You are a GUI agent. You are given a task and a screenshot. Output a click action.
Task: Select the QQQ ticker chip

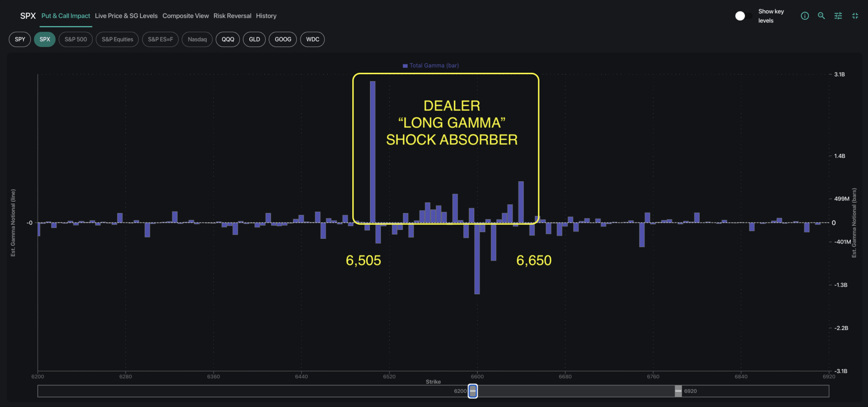228,39
